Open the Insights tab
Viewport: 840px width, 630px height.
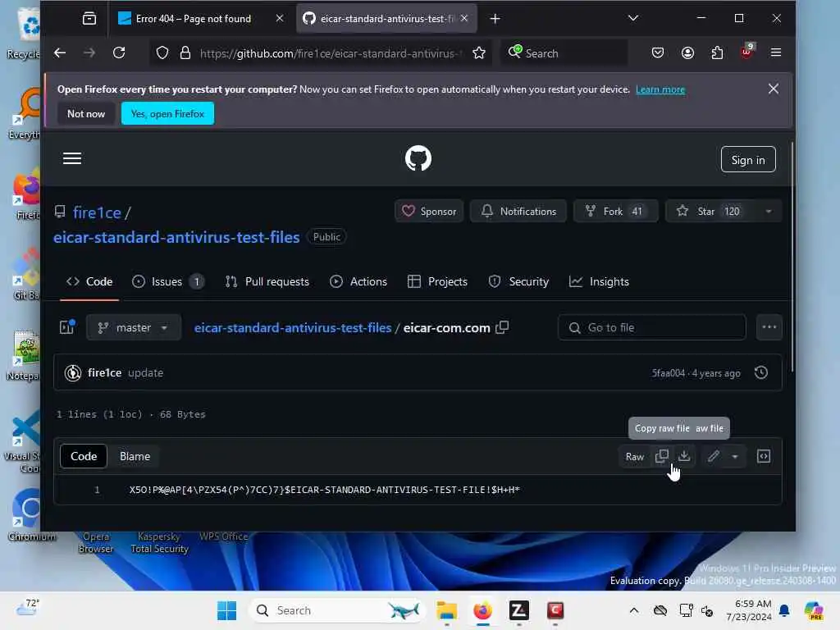(599, 282)
